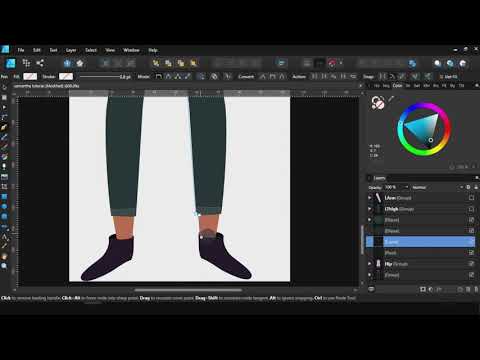This screenshot has height=360, width=480.
Task: Select the highlighted layer in Layers panel
Action: (x=420, y=242)
